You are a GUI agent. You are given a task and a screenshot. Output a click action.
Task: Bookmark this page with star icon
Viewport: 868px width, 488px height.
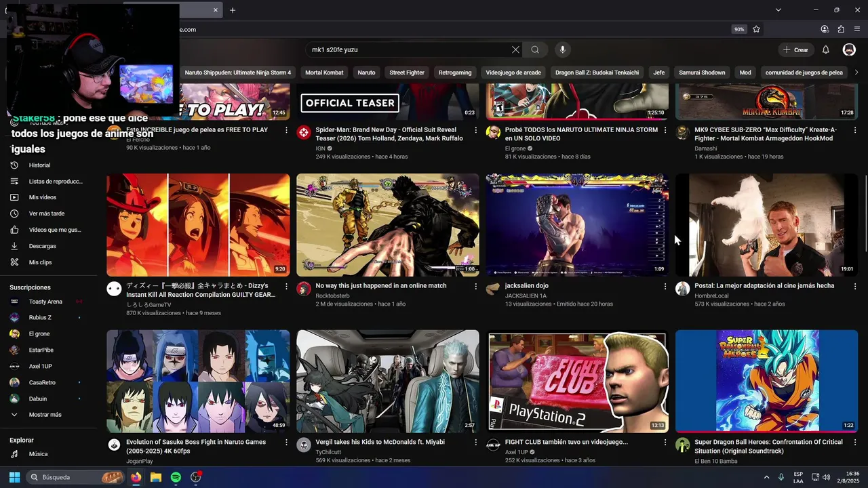756,29
